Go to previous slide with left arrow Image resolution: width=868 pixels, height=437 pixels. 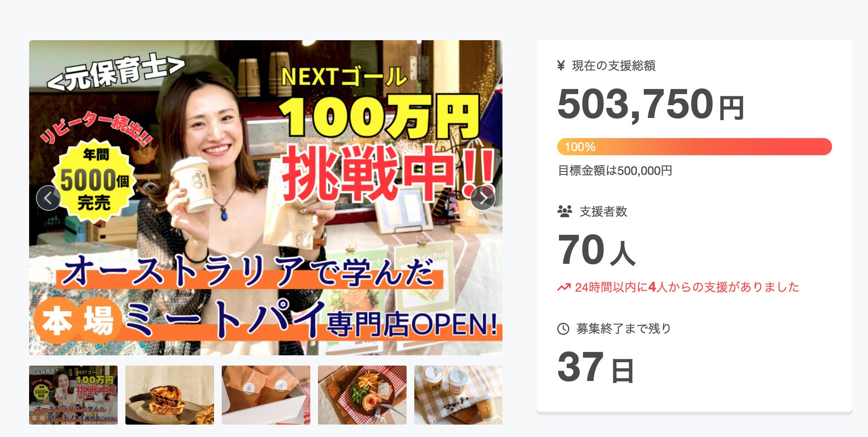point(48,198)
